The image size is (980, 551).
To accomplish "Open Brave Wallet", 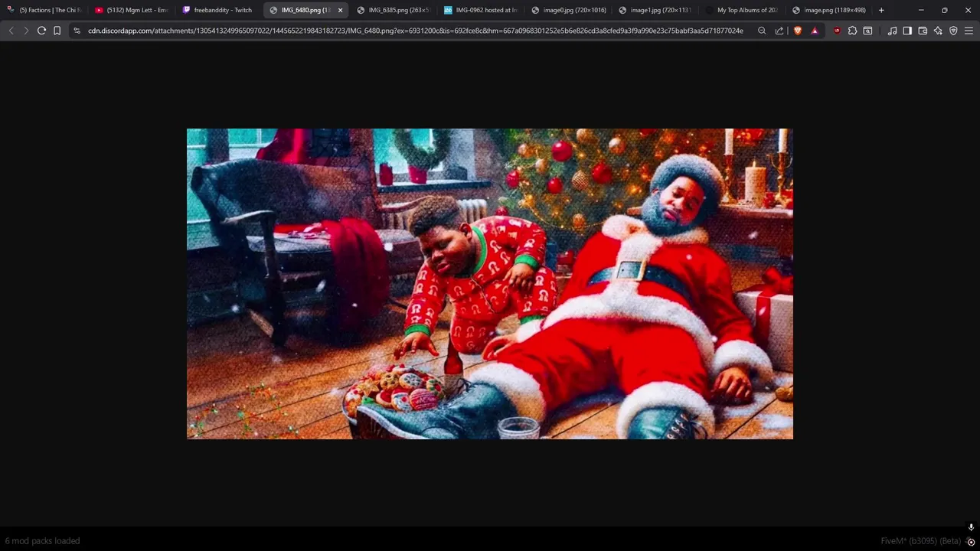I will point(923,31).
